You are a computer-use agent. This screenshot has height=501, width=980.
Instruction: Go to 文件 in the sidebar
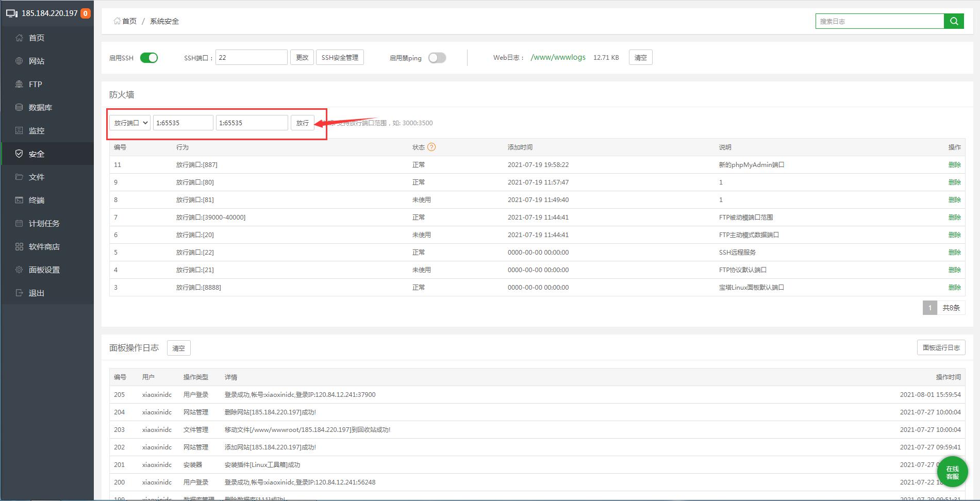(x=36, y=177)
